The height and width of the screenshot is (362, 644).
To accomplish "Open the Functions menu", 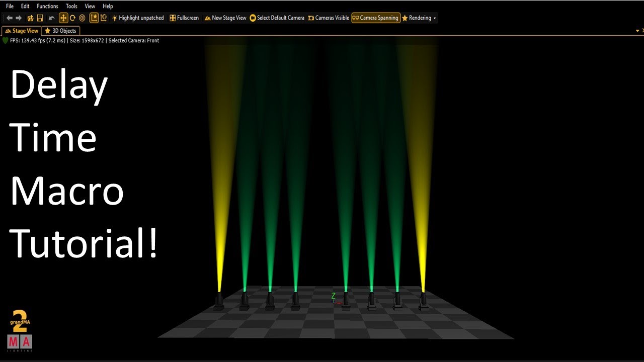I will click(x=47, y=6).
